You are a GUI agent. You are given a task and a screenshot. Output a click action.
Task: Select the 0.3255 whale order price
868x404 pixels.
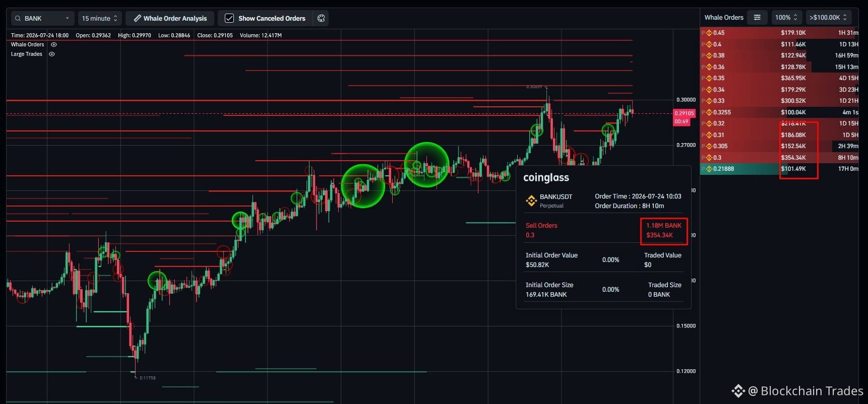pyautogui.click(x=722, y=112)
